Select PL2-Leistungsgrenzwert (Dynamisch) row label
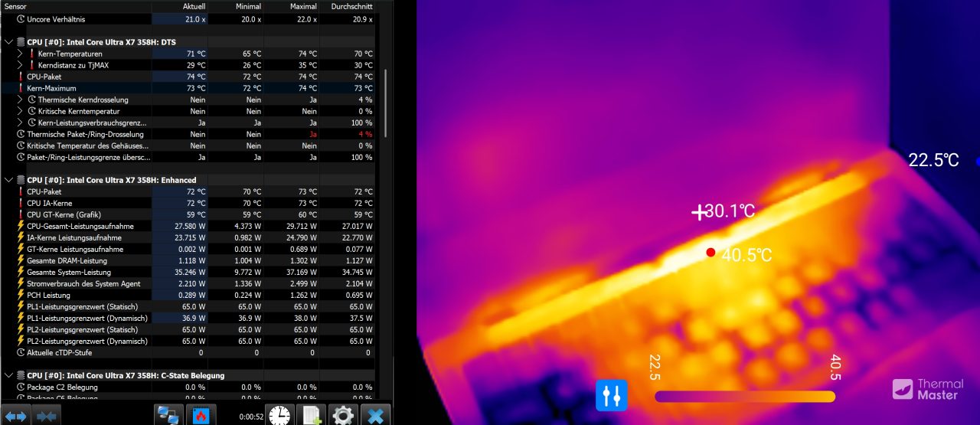This screenshot has height=425, width=980. (x=87, y=341)
